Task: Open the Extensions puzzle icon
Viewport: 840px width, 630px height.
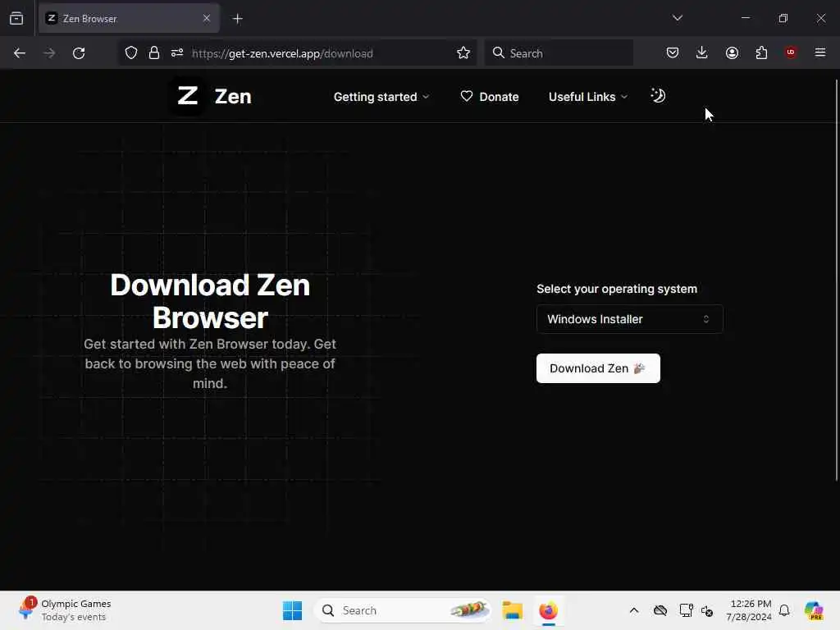Action: pos(761,52)
